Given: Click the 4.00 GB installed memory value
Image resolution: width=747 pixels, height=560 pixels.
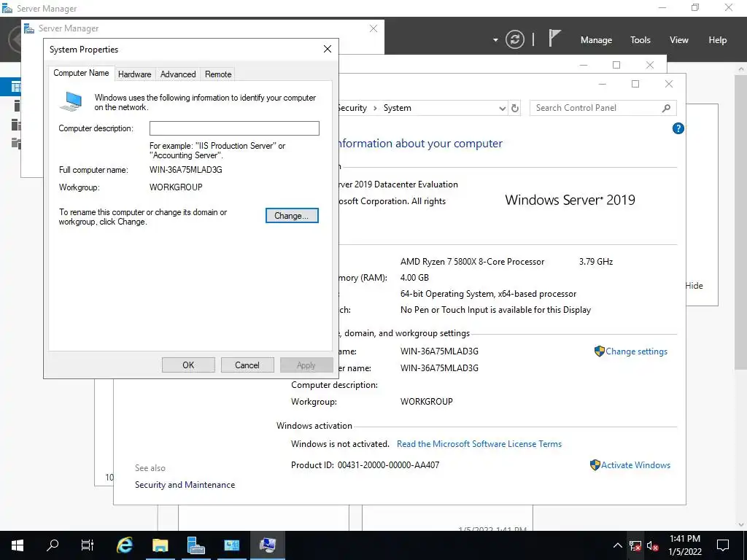Looking at the screenshot, I should 414,278.
